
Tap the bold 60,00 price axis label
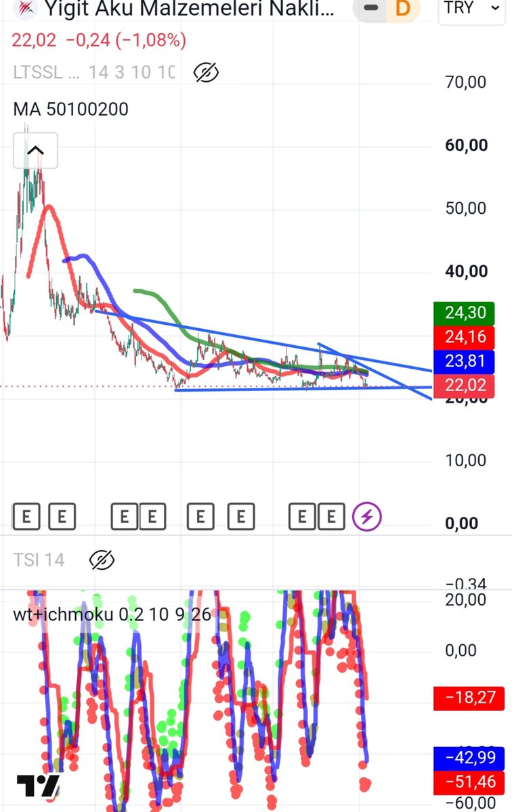click(466, 145)
